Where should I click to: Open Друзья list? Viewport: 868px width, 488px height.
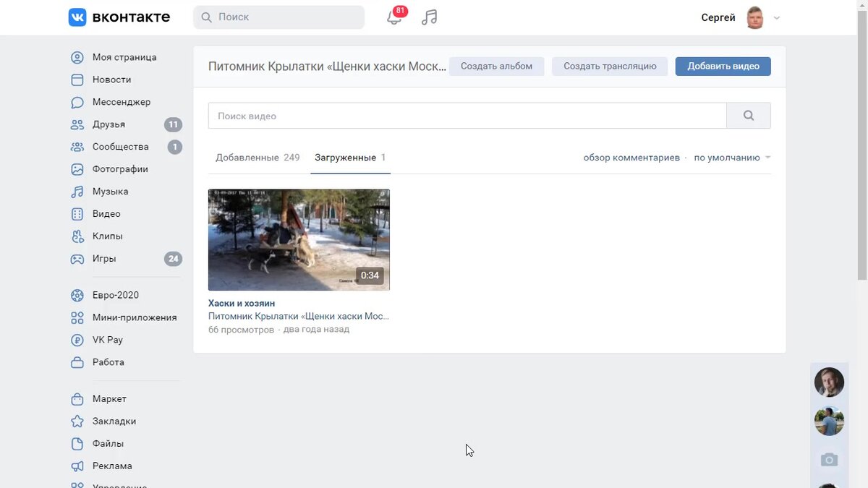109,124
